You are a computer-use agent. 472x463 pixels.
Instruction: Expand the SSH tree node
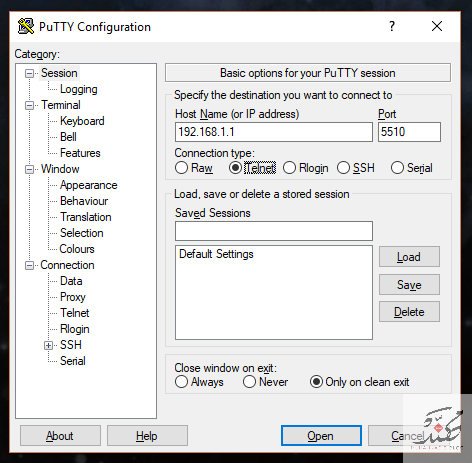click(48, 345)
